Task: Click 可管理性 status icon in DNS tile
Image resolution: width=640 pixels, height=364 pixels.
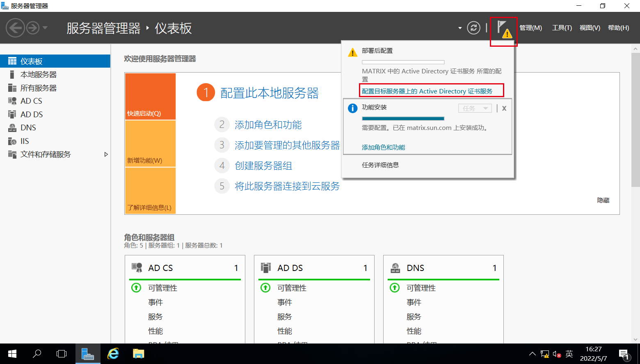Action: (x=395, y=288)
